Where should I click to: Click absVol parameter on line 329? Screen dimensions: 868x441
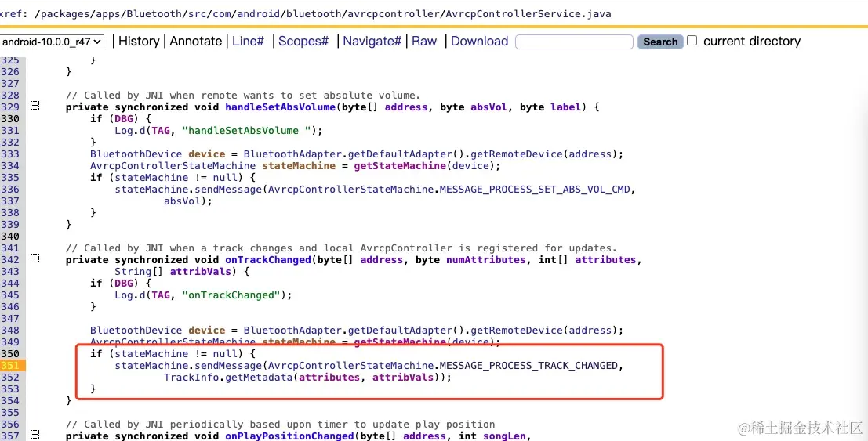(488, 107)
